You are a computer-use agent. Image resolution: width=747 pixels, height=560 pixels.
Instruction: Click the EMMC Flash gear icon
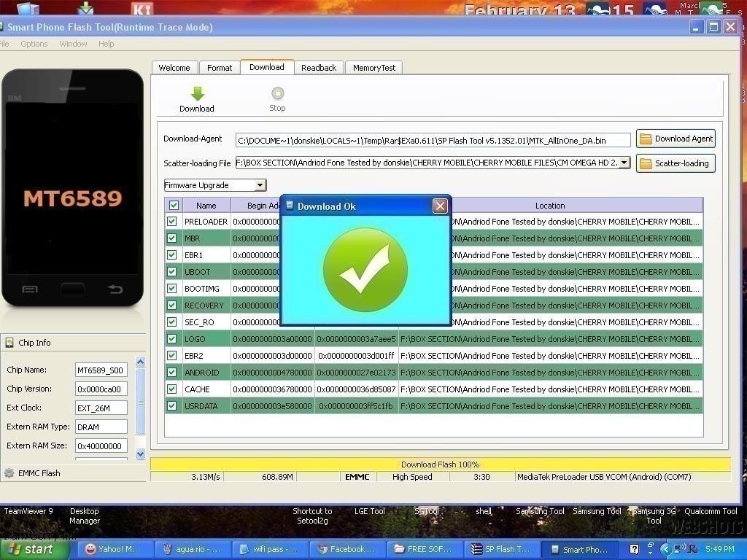(9, 472)
